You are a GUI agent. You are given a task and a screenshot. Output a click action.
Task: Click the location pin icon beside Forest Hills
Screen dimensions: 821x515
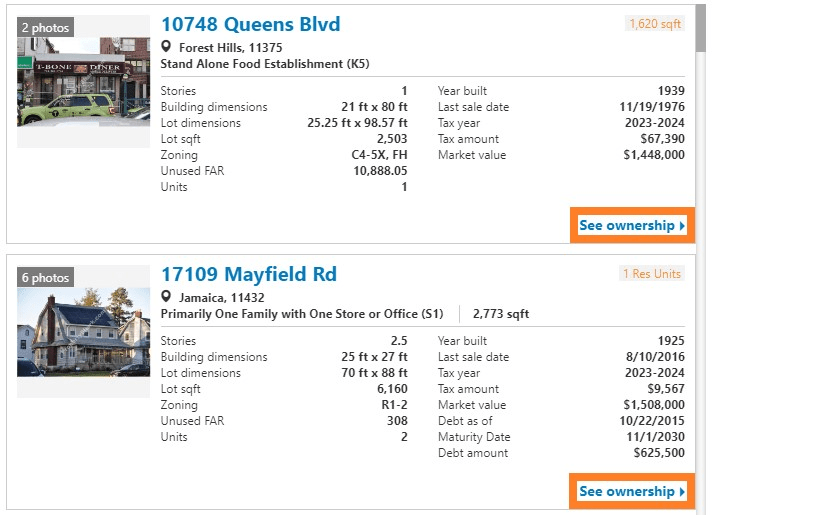coord(167,47)
